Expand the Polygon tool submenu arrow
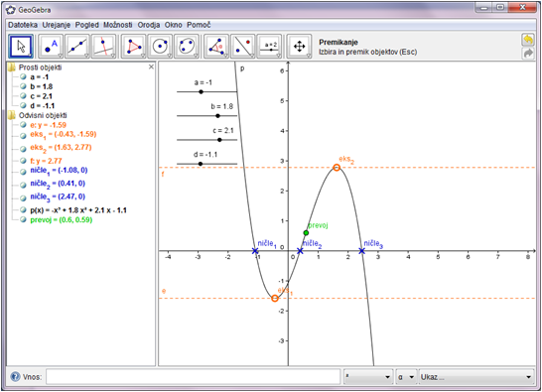 coord(143,56)
